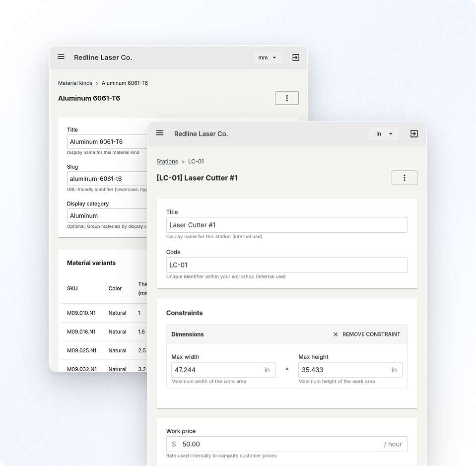Viewport: 476px width, 466px height.
Task: Click the Display category Aluminum field
Action: (107, 216)
